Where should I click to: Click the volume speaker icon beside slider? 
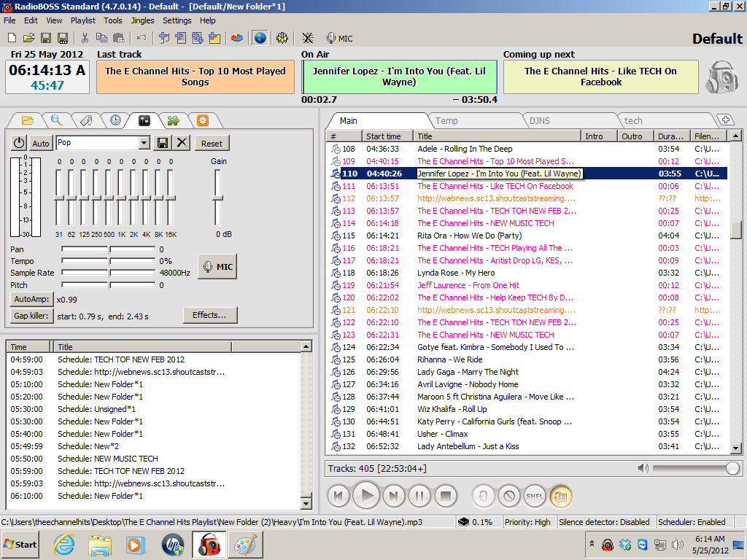[643, 469]
